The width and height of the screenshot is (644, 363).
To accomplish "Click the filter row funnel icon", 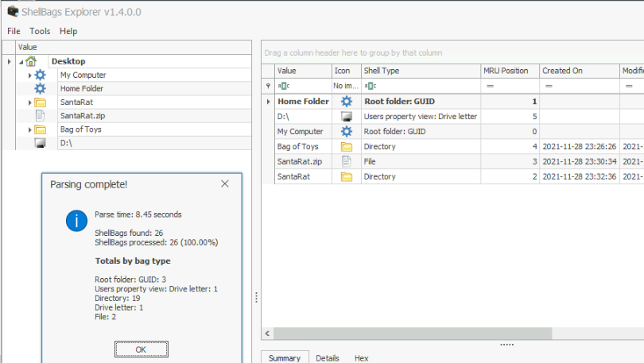I will [268, 86].
